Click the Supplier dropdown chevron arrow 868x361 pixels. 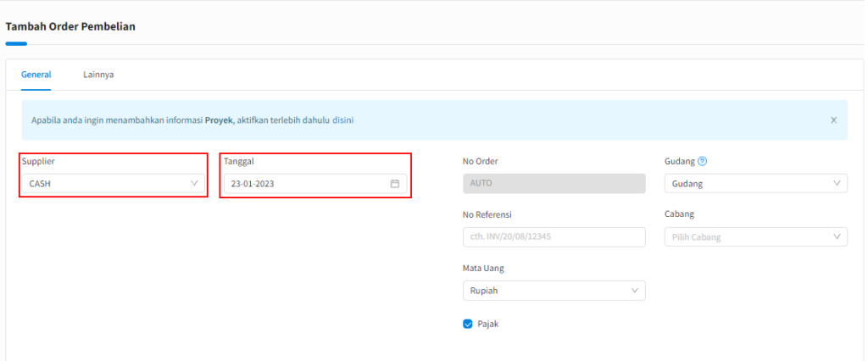194,183
